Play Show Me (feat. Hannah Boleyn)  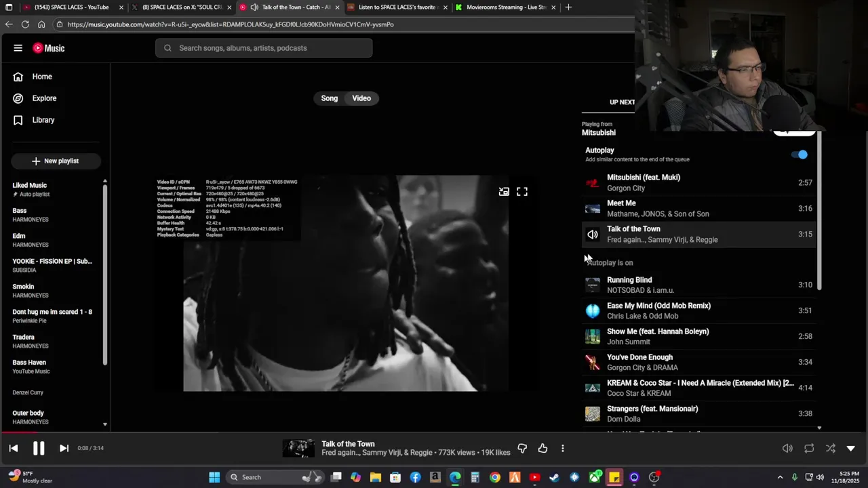698,337
